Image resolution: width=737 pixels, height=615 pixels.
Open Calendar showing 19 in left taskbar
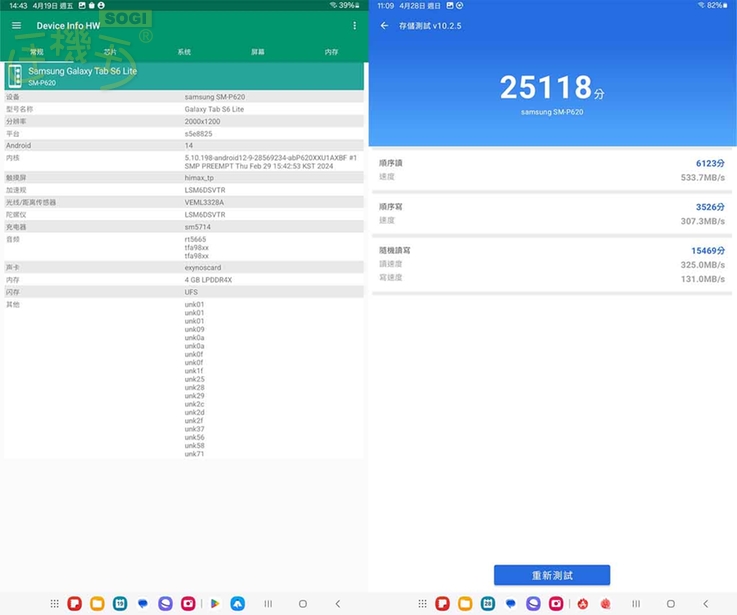120,603
